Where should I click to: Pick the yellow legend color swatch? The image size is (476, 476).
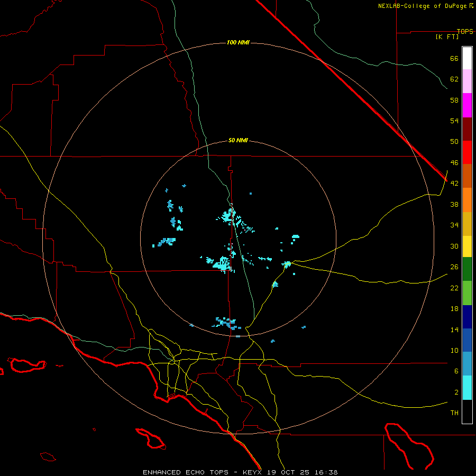click(x=467, y=246)
